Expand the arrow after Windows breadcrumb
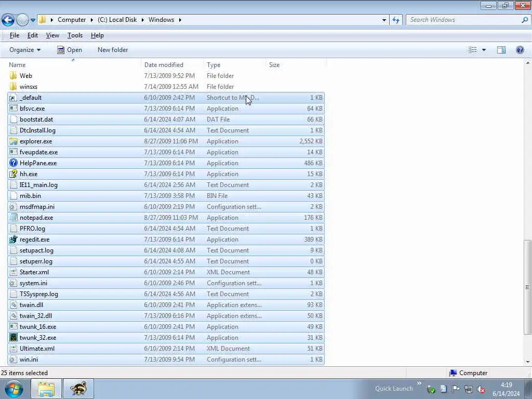This screenshot has width=532, height=399. (x=180, y=20)
